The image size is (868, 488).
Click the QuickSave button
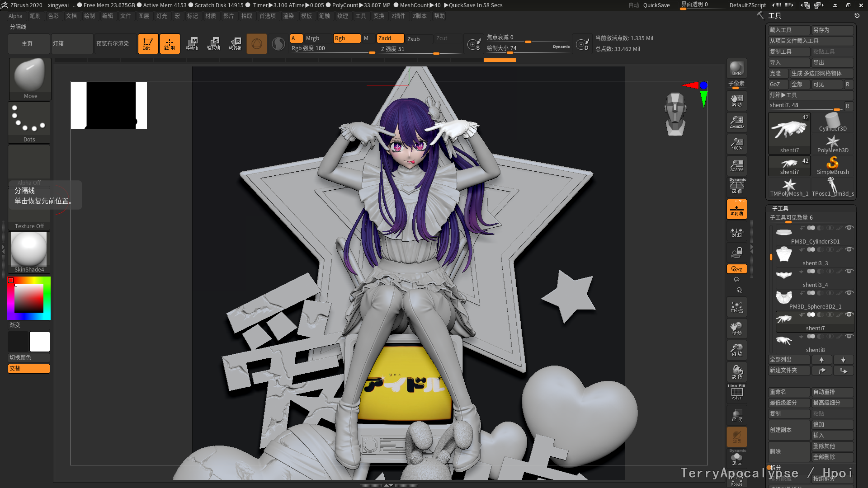tap(656, 5)
